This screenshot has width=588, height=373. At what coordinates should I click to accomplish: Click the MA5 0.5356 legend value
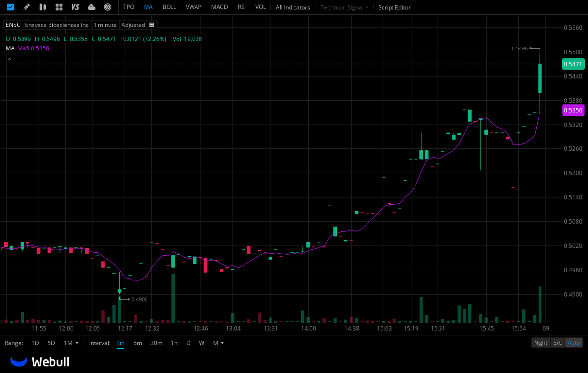[33, 48]
